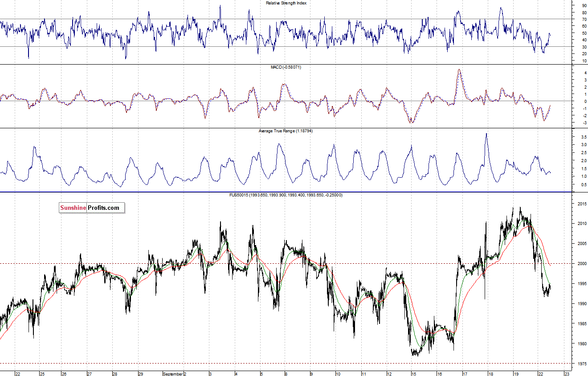Select date label 26 on time axis

[x=64, y=374]
